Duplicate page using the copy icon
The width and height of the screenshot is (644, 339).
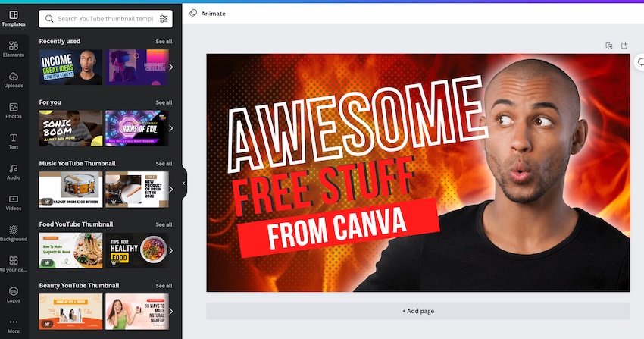click(609, 46)
